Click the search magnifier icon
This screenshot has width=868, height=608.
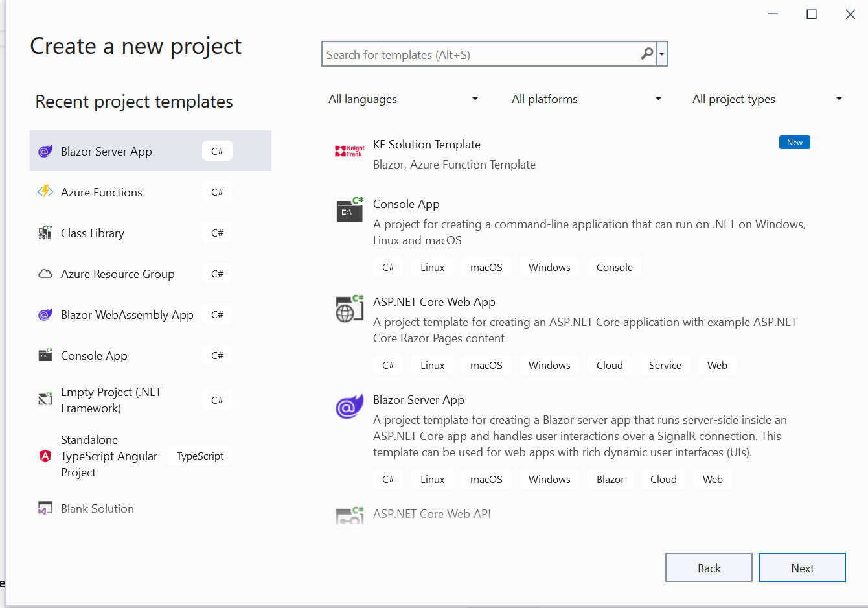[x=646, y=54]
